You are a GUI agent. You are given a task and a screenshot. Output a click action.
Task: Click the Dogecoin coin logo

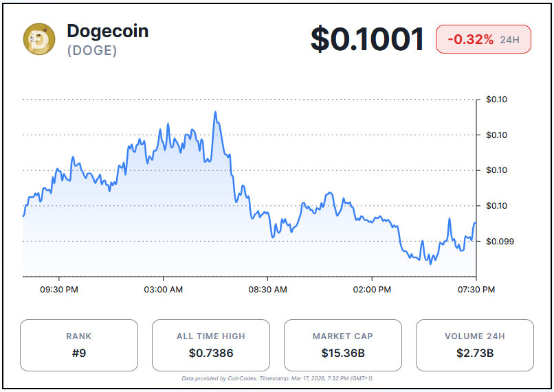click(x=39, y=39)
